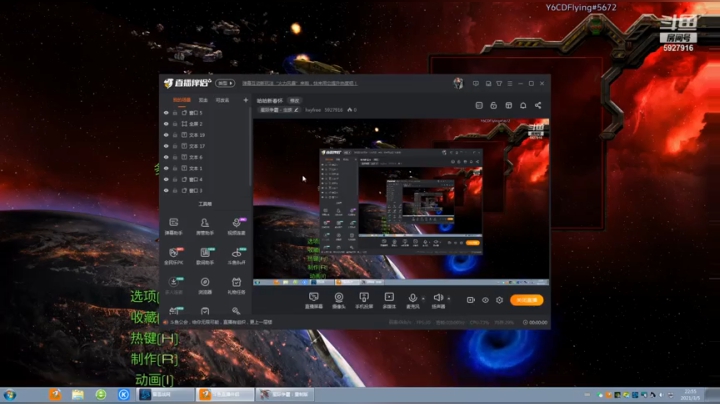Image resolution: width=720 pixels, height=404 pixels.
Task: Select the 窗口 5 source row
Action: (x=205, y=112)
